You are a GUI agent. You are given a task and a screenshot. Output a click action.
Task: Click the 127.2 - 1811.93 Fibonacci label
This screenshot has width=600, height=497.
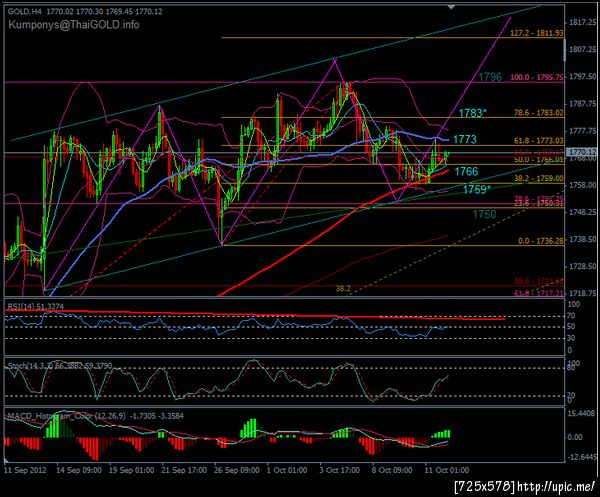[537, 33]
